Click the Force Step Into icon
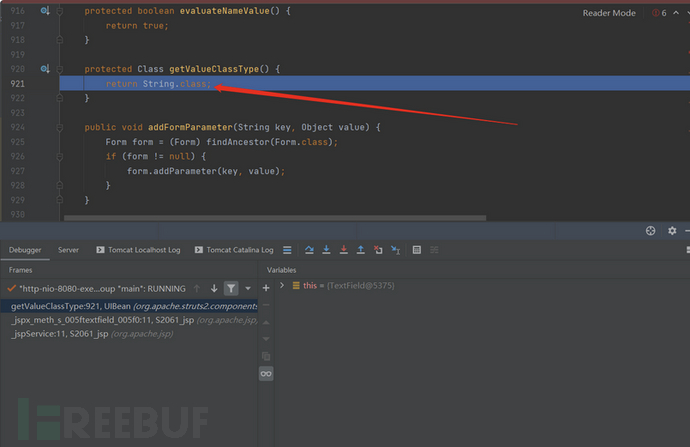Viewport: 690px width, 447px height. (344, 250)
